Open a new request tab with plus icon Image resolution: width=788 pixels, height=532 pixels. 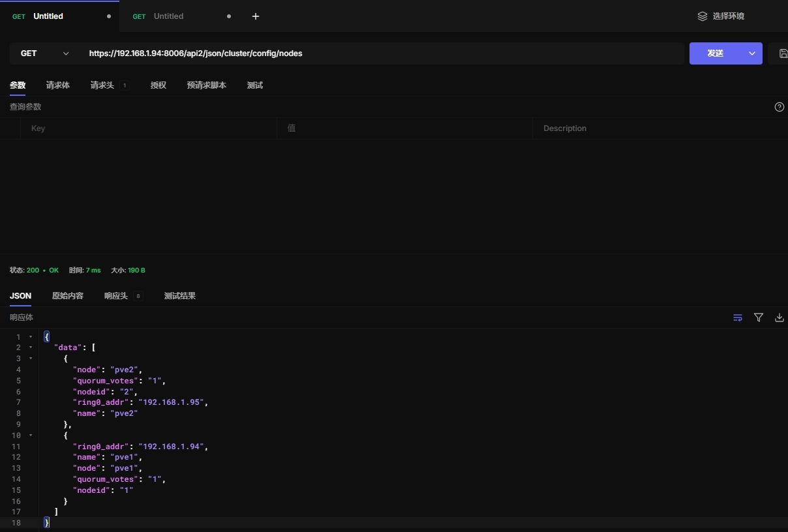coord(256,16)
